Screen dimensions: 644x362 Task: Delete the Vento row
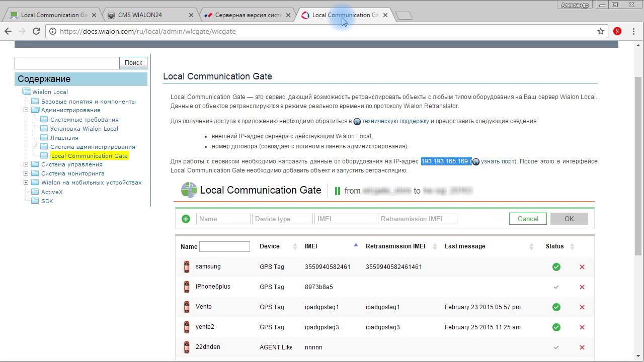pyautogui.click(x=582, y=307)
